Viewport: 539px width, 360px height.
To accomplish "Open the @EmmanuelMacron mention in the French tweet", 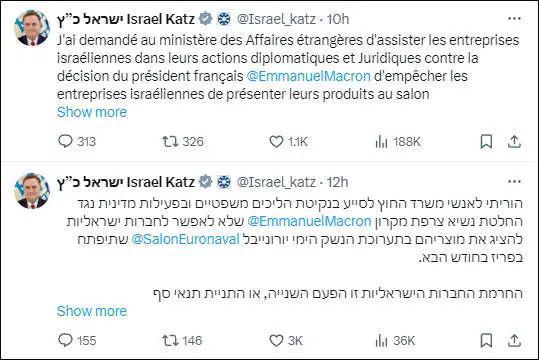I will click(x=309, y=76).
